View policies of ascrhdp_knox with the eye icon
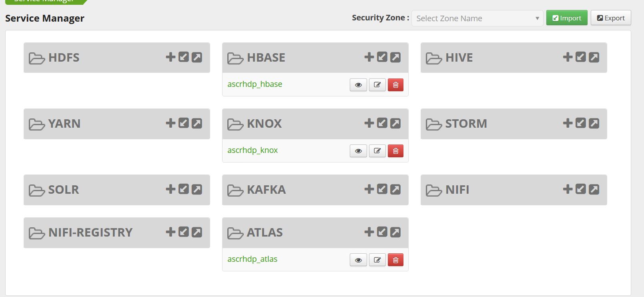644x297 pixels. point(358,151)
